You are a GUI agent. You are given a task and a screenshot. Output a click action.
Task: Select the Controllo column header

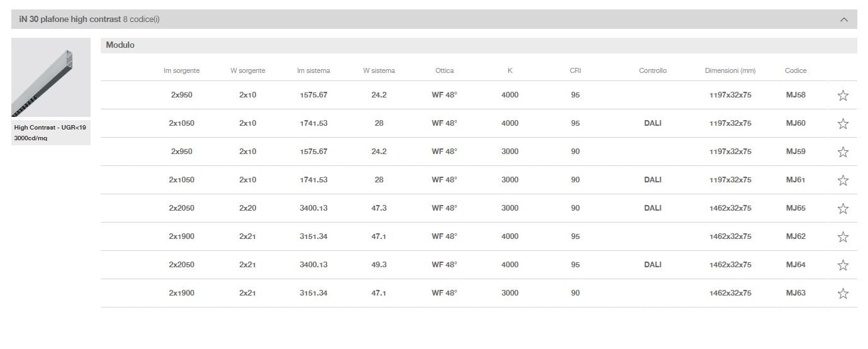click(x=653, y=70)
